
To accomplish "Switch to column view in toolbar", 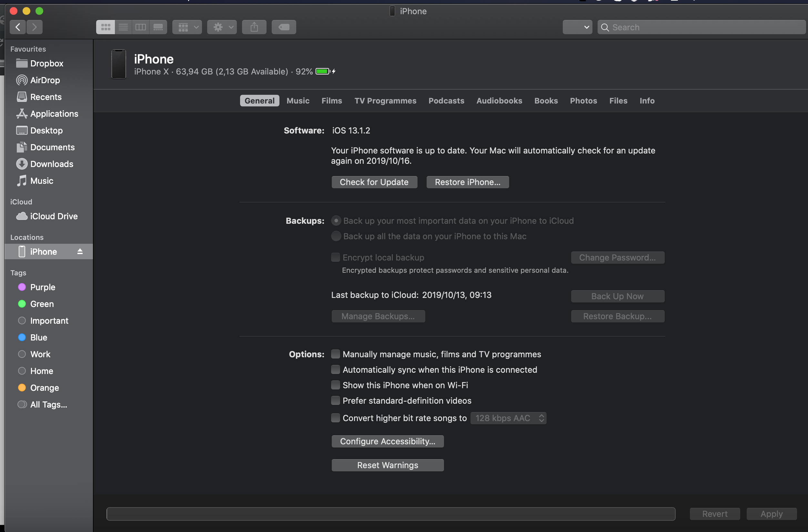I will (x=141, y=27).
